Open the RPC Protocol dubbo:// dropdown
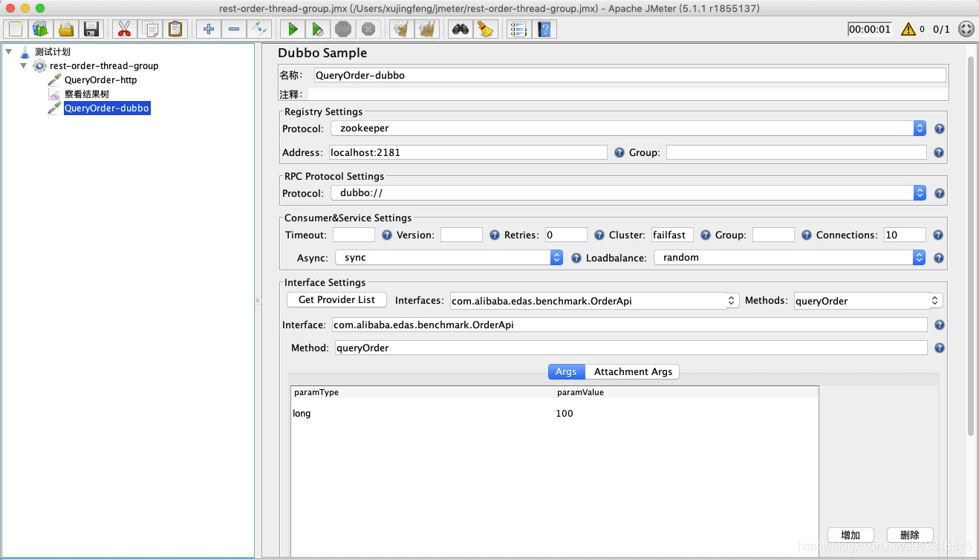Screen dimensions: 979x560 pos(628,193)
